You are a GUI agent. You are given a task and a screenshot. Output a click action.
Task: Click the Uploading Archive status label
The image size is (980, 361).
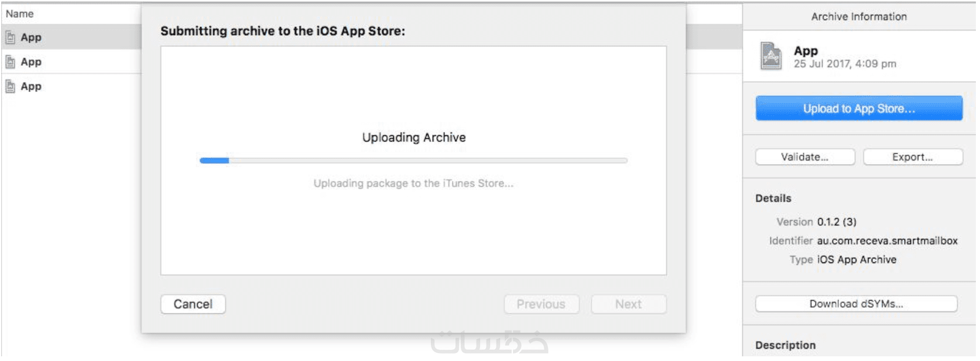pyautogui.click(x=414, y=138)
